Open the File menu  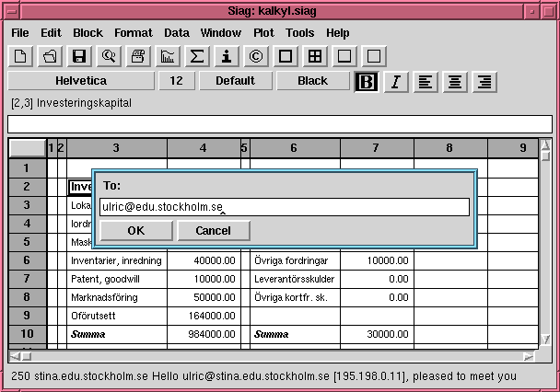point(20,33)
